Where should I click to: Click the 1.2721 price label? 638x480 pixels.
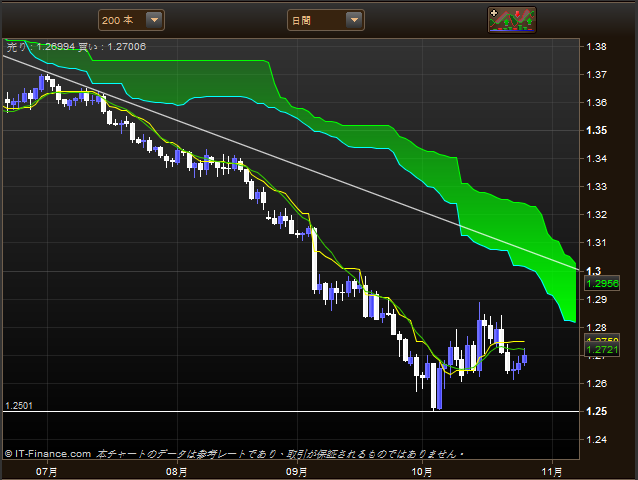(x=602, y=349)
